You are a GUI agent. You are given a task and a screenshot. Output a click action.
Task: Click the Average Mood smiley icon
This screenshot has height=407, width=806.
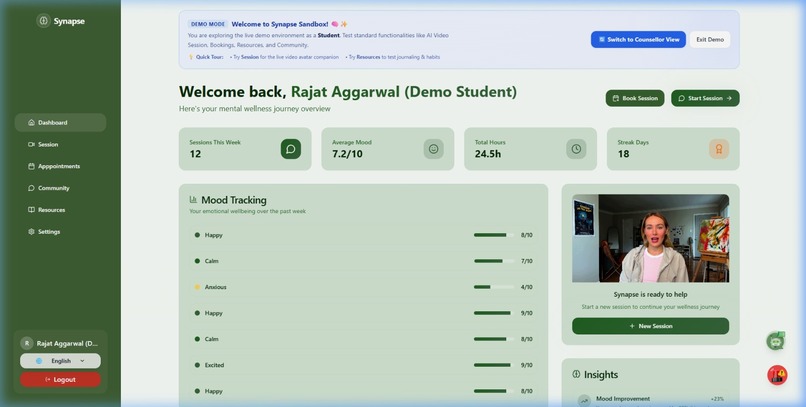point(433,149)
